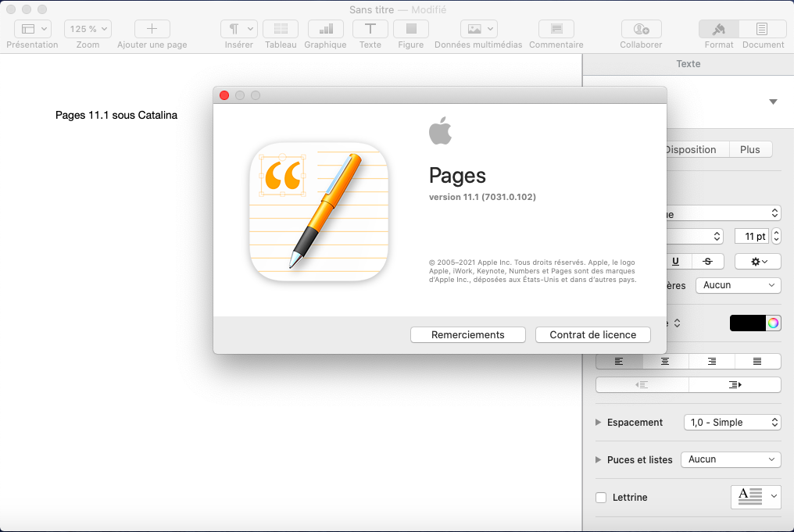Viewport: 794px width, 532px height.
Task: Enable the Lettrine checkbox
Action: pyautogui.click(x=601, y=498)
